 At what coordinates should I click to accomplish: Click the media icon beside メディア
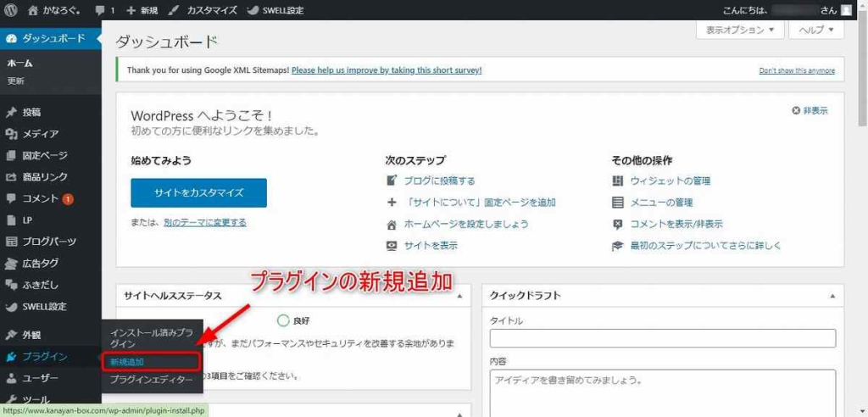(x=10, y=134)
